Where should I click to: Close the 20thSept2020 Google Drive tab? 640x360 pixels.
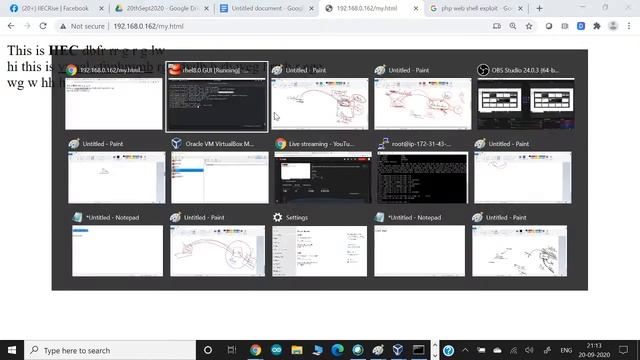click(207, 8)
